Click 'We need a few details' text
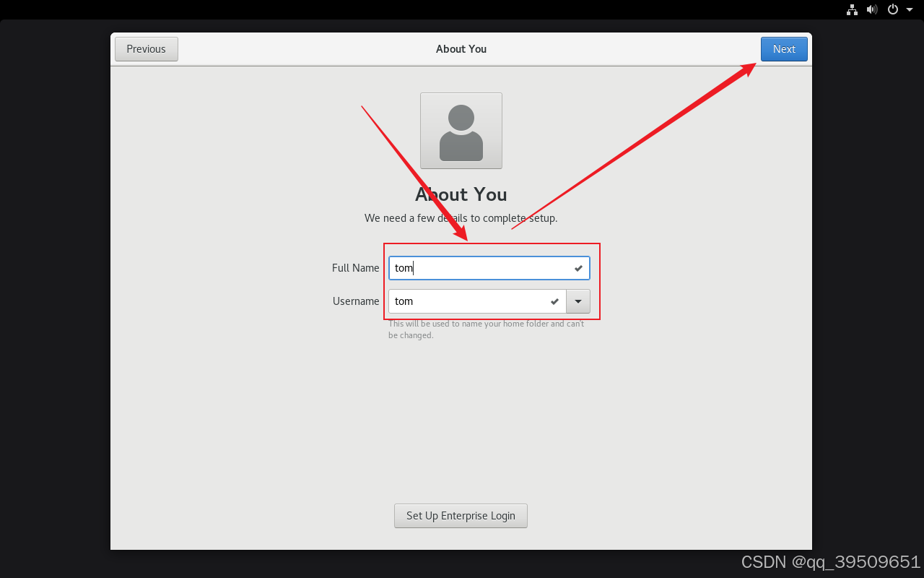 (461, 217)
